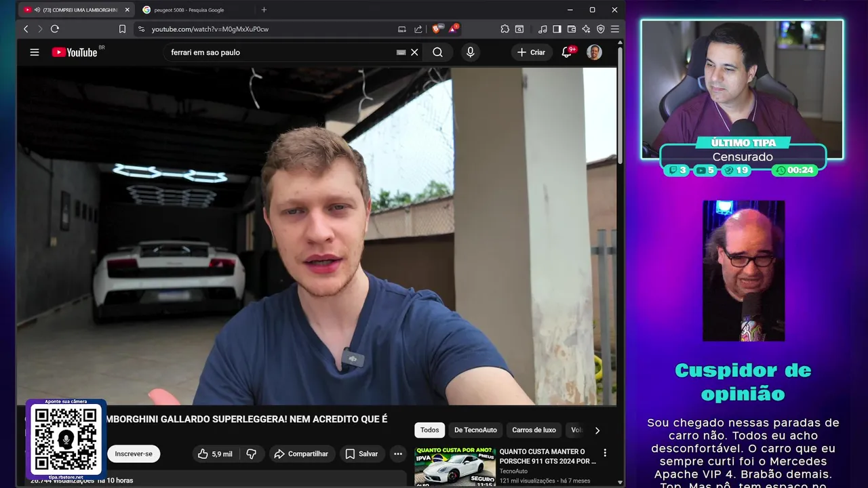This screenshot has width=868, height=488.
Task: Go back using the browser back arrow
Action: pyautogui.click(x=26, y=29)
